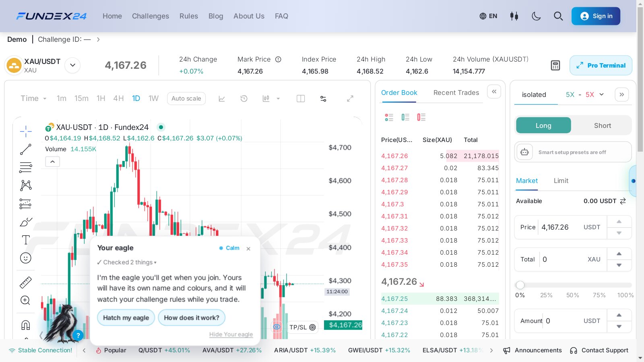Open the EN language selector
The width and height of the screenshot is (644, 362).
(488, 16)
